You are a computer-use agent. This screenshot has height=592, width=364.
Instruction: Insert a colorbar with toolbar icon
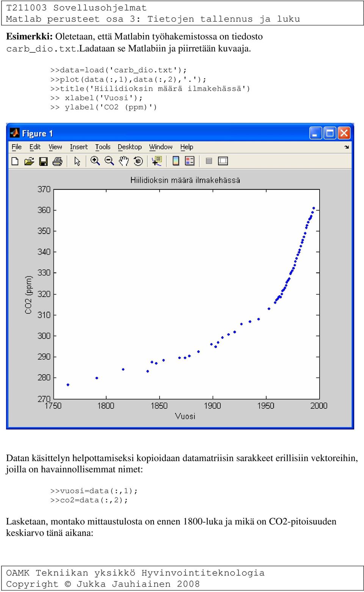pos(176,161)
